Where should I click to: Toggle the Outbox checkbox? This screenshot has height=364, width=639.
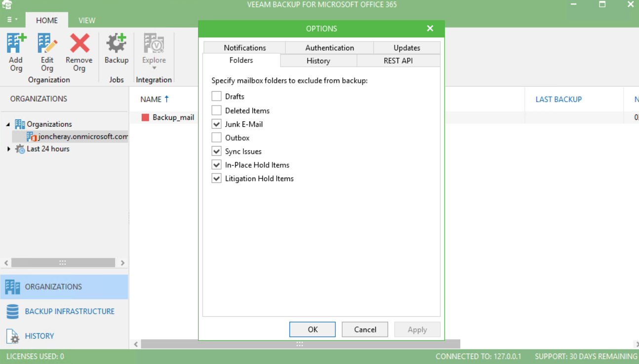coord(216,138)
